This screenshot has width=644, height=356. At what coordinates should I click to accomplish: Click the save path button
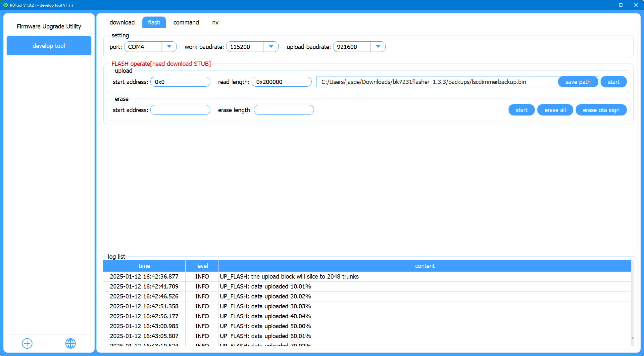click(x=578, y=82)
